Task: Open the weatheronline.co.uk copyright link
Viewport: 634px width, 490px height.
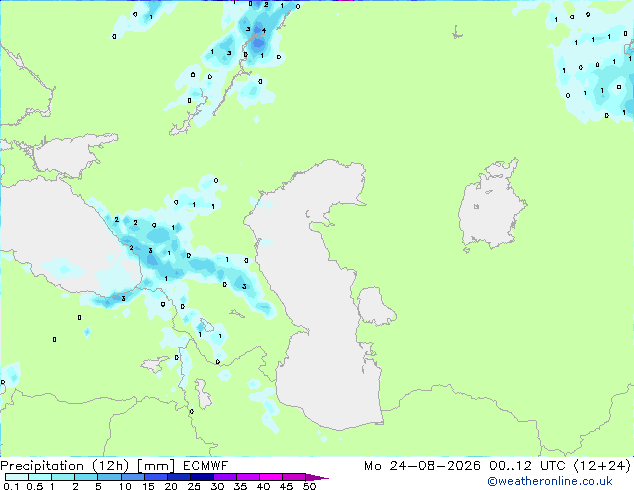Action: 550,481
